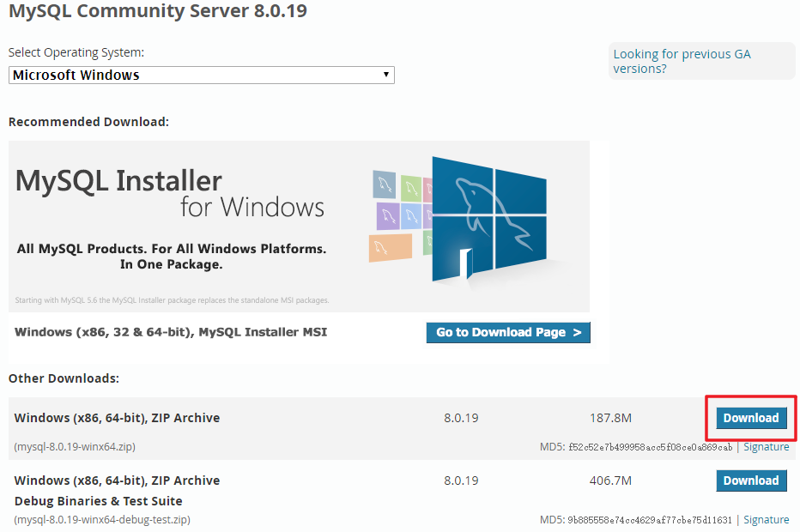Open Signature link for mysql-8.0.19-winx64.zip

click(x=766, y=447)
